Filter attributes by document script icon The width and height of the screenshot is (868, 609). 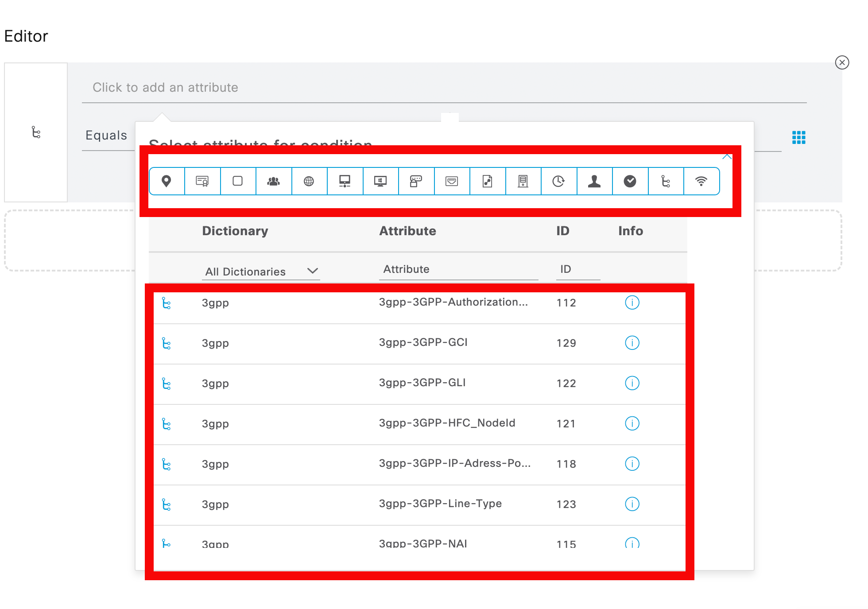click(488, 181)
